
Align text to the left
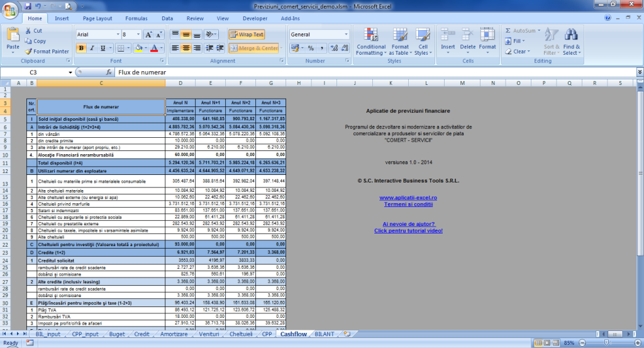[175, 48]
